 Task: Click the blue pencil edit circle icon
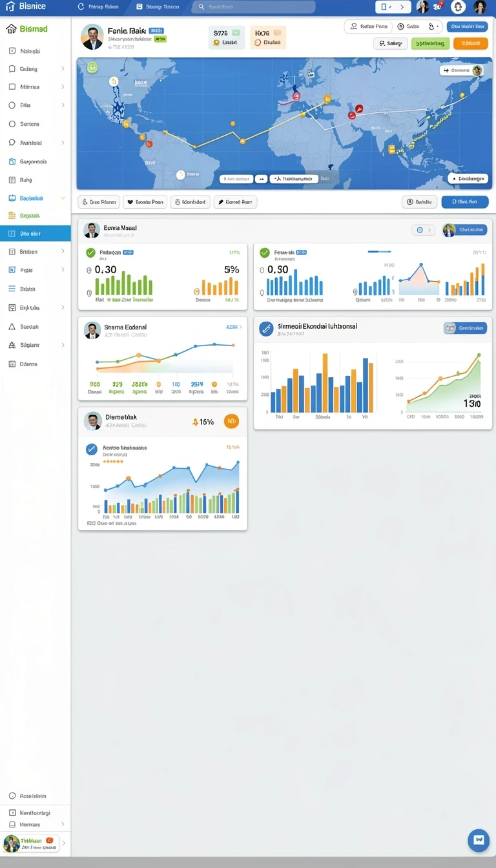coord(265,329)
